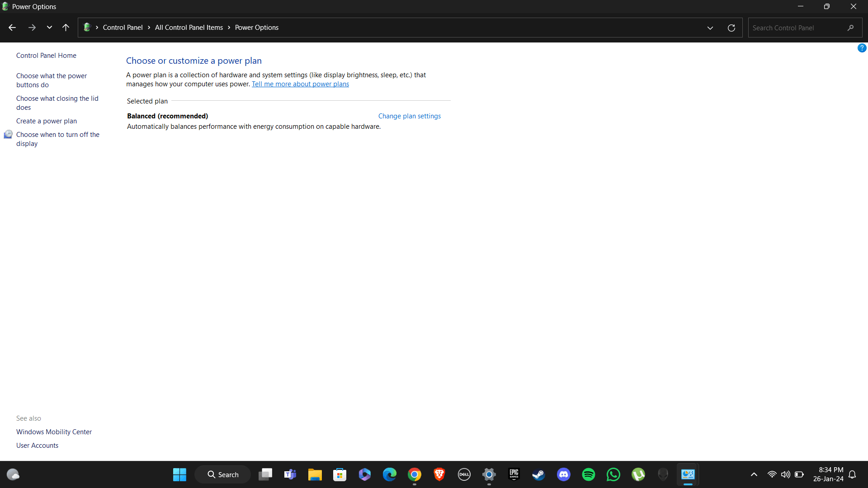The image size is (868, 488).
Task: Go to All Control Panel Items breadcrumb
Action: (189, 28)
